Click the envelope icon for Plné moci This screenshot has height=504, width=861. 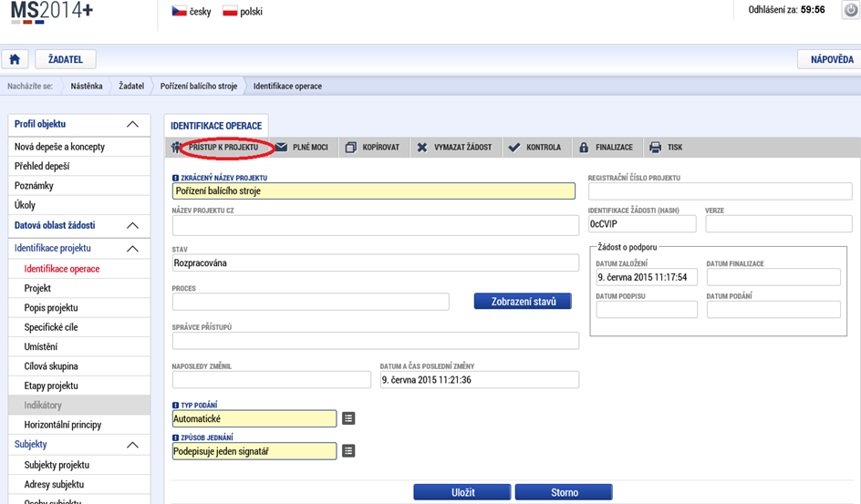click(282, 147)
